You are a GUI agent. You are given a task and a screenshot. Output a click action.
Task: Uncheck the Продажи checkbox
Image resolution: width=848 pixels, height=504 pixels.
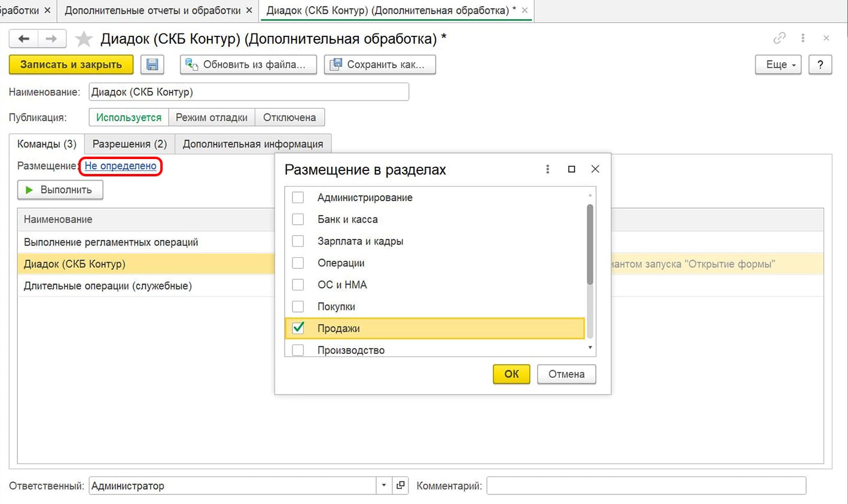pos(298,328)
